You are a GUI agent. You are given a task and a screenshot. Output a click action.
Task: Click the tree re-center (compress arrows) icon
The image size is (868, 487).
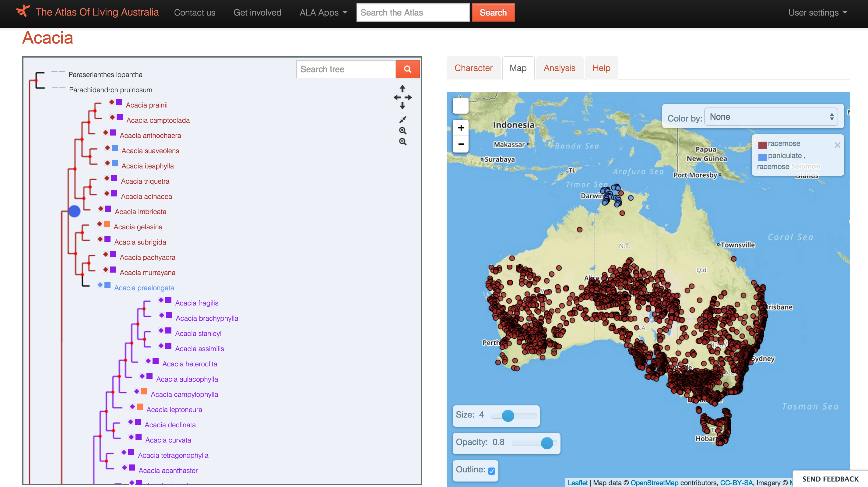(403, 119)
